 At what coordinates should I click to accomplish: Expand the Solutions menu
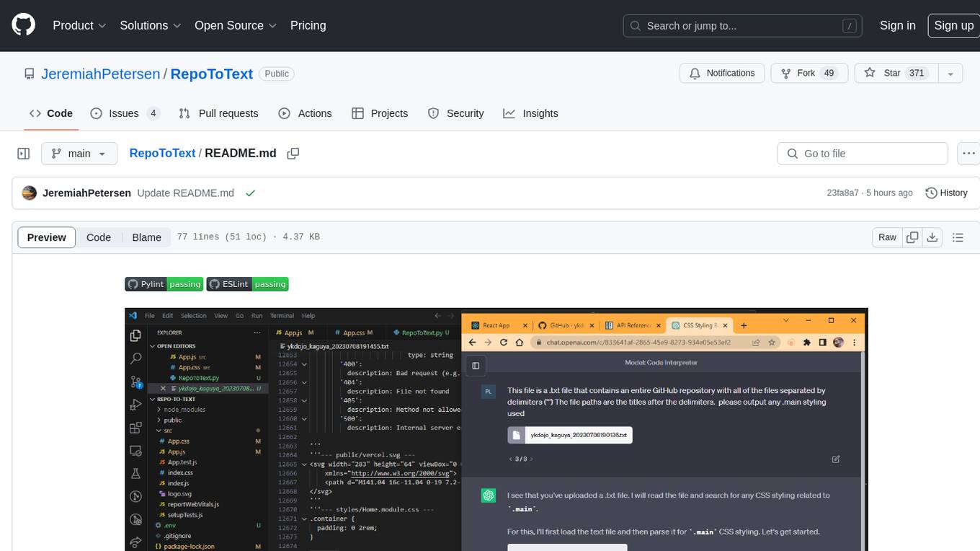coord(150,25)
